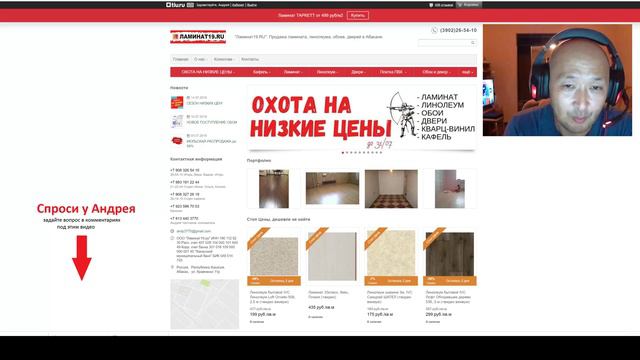
Task: Open news link НОВОЕ ПОСТУПЛЕНИЕ ОБОИ
Action: (x=212, y=122)
